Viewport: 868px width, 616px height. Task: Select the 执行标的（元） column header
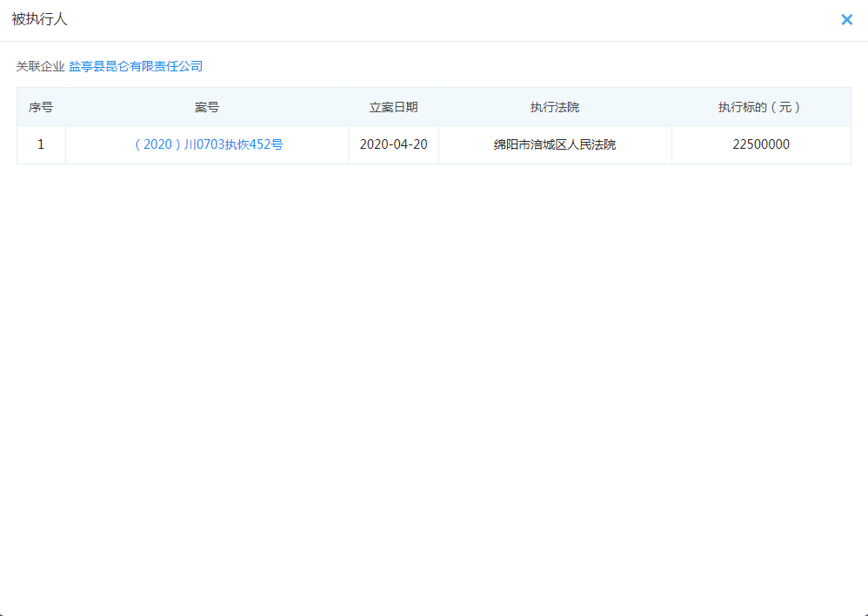tap(760, 107)
